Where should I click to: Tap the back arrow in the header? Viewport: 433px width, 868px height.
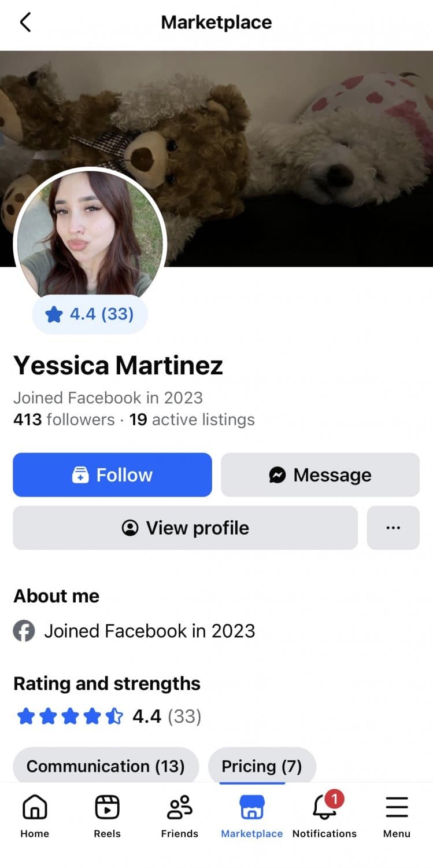click(x=25, y=23)
